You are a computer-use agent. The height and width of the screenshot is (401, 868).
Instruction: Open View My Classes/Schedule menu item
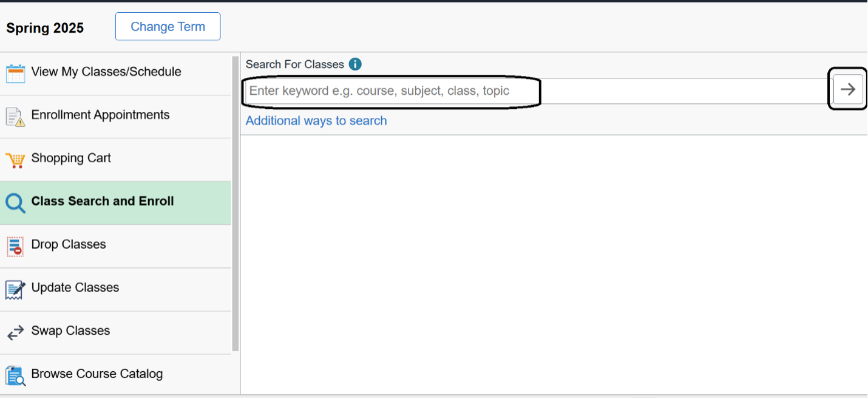coord(106,72)
